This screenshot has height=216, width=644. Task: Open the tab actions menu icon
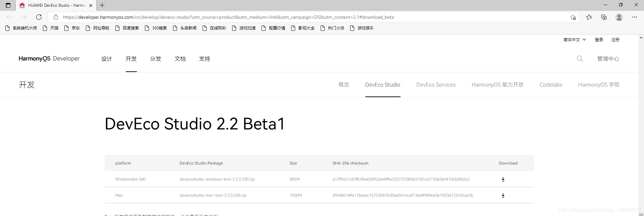[8, 5]
